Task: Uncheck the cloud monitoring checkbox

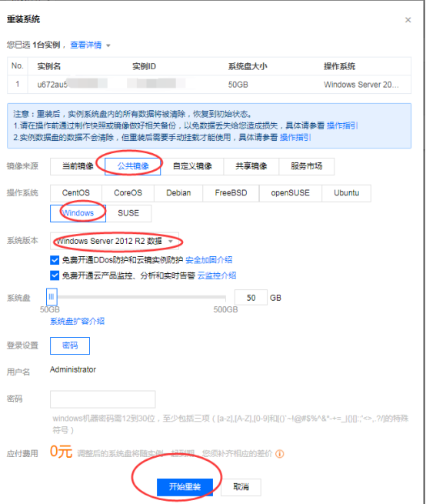Action: pyautogui.click(x=55, y=275)
